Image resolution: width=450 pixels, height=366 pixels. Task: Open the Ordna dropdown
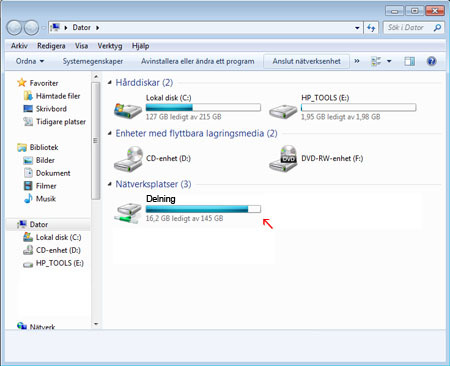[x=30, y=61]
